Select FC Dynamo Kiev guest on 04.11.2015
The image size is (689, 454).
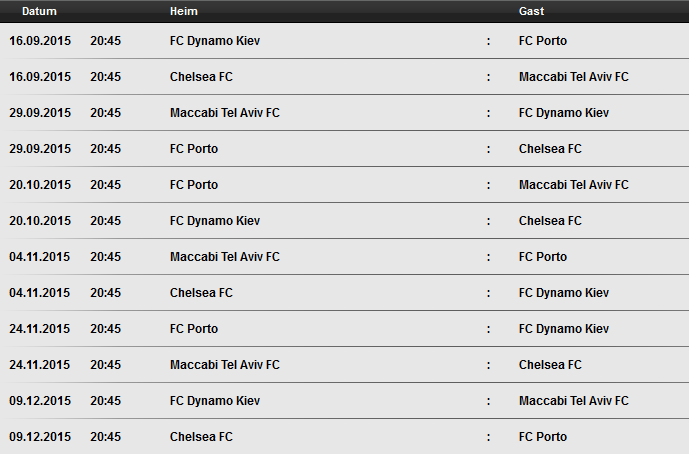564,293
